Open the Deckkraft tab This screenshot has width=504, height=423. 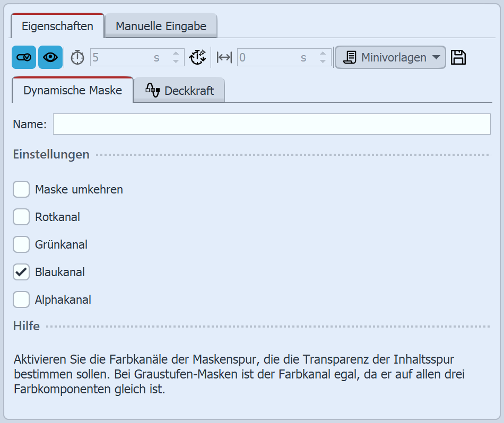(180, 90)
